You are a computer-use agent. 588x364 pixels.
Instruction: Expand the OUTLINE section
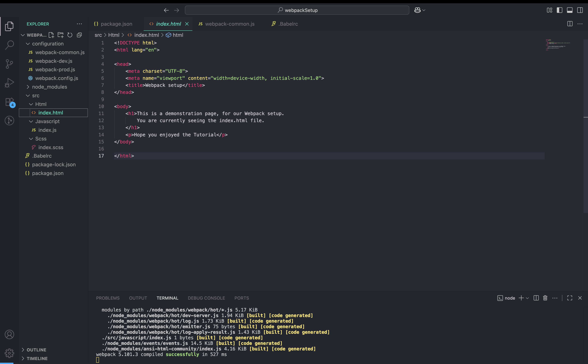click(x=53, y=350)
